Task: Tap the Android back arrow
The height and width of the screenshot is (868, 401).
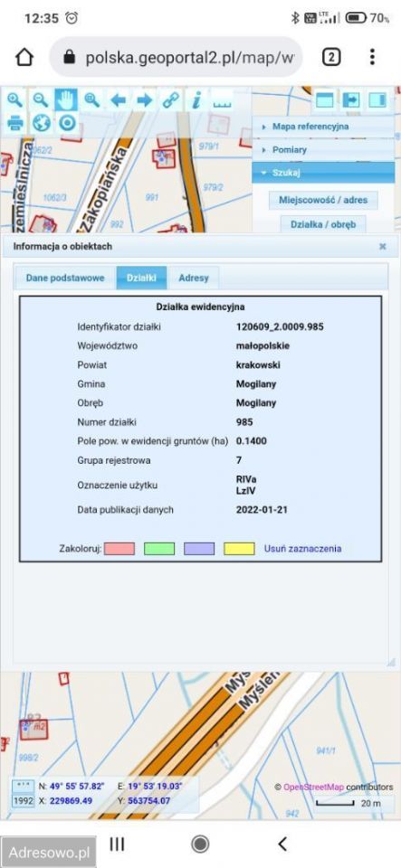Action: point(282,844)
